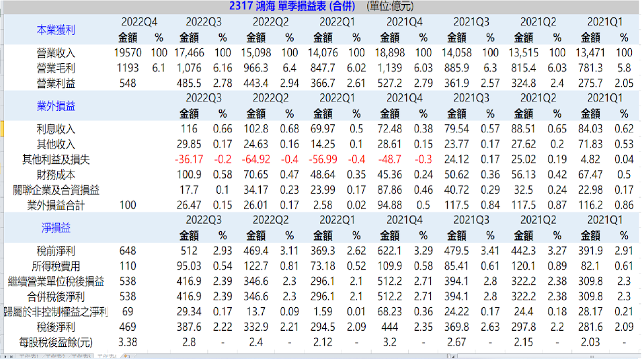Select the '合併稅後淨利' row label

pos(55,296)
